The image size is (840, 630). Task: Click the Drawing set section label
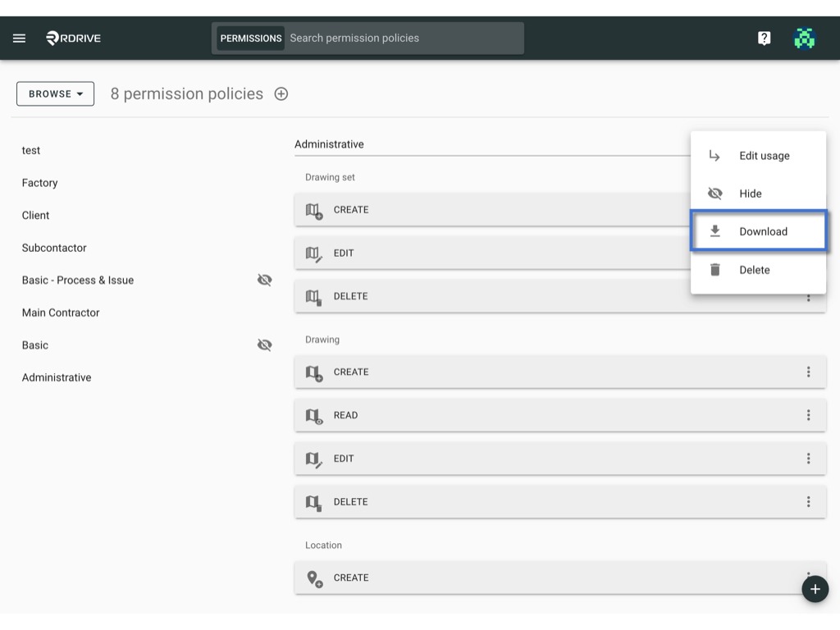pyautogui.click(x=330, y=177)
